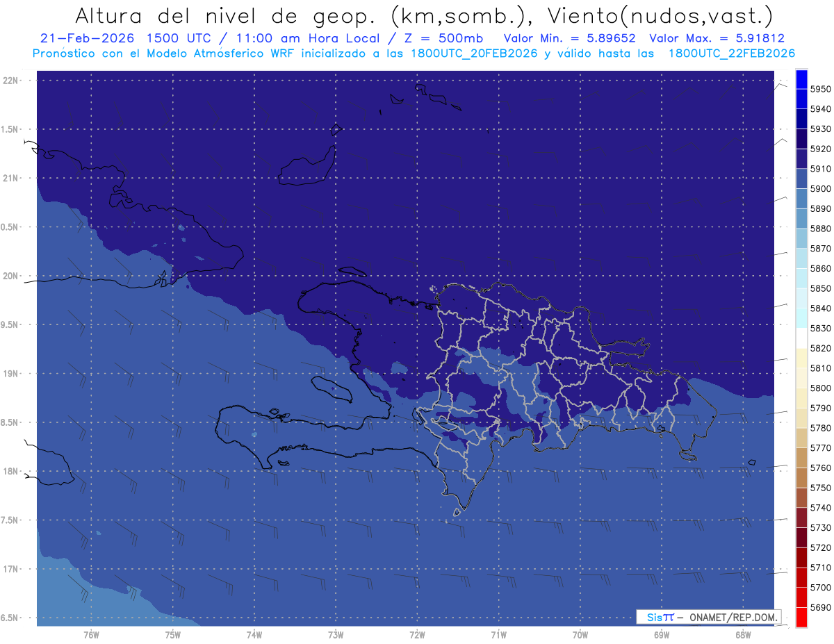Select the 'Valor Max. = 5.91812' text

click(717, 38)
